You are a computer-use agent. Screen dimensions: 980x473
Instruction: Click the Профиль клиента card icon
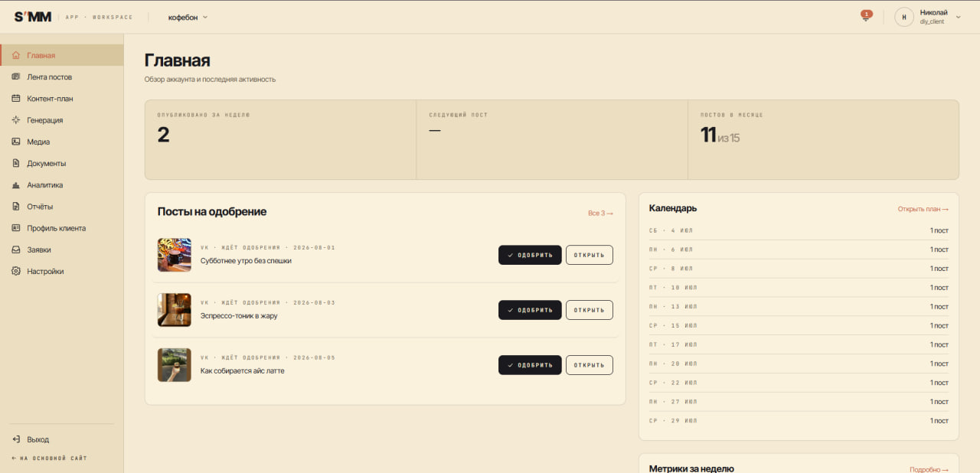[x=16, y=228]
